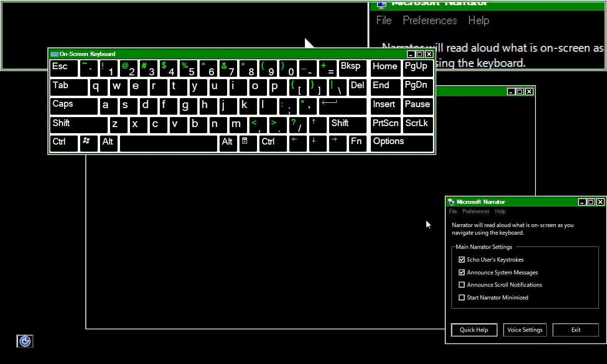This screenshot has height=364, width=607.
Task: Toggle the ScrLk key
Action: click(418, 125)
